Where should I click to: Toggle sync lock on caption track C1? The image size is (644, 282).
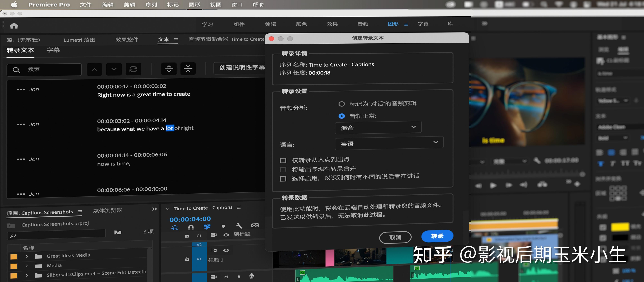point(213,235)
